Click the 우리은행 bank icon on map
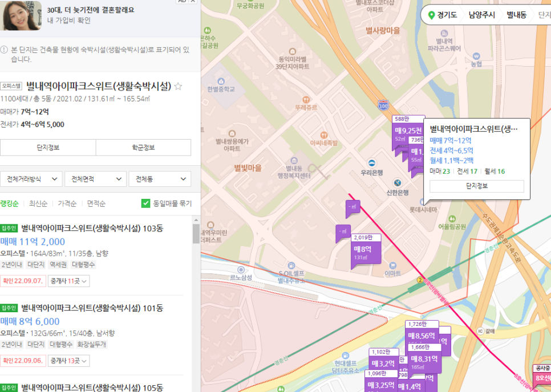Viewport: 551px width, 392px height. click(x=371, y=163)
